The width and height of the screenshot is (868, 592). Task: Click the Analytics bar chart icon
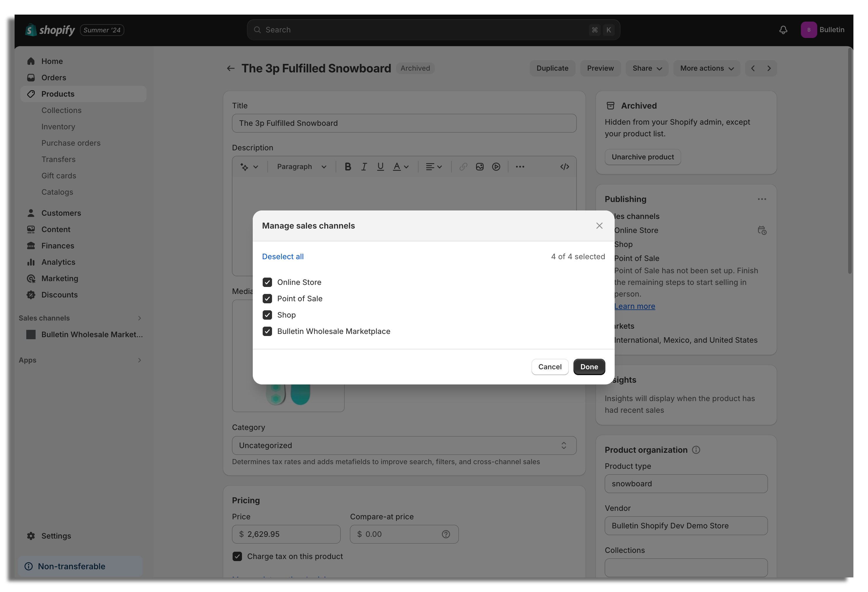pyautogui.click(x=31, y=262)
